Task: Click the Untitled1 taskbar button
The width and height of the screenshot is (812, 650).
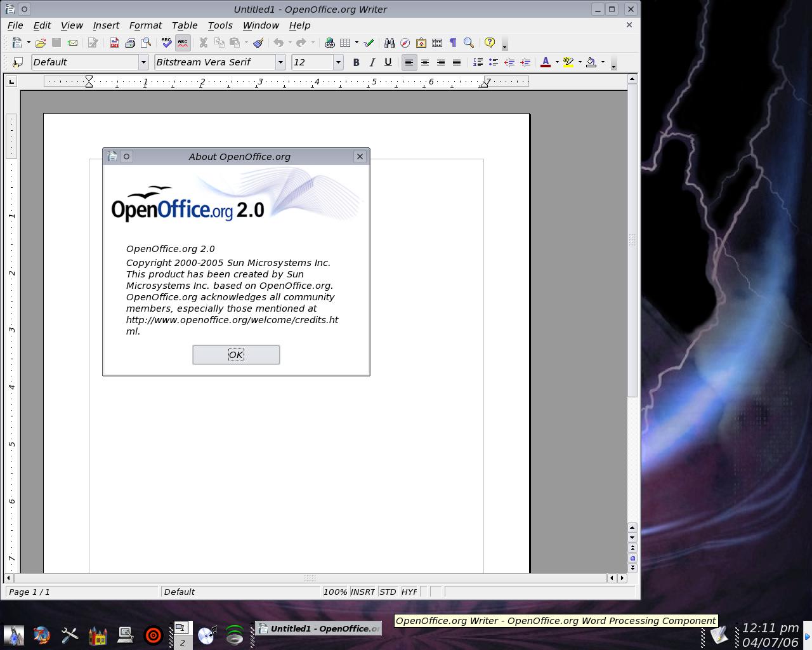Action: (x=318, y=629)
